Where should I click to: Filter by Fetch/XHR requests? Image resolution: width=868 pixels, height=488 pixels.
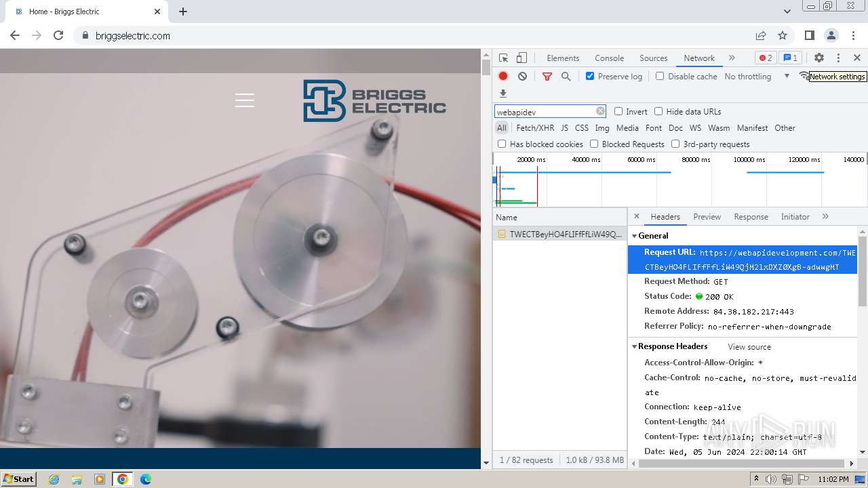[535, 127]
